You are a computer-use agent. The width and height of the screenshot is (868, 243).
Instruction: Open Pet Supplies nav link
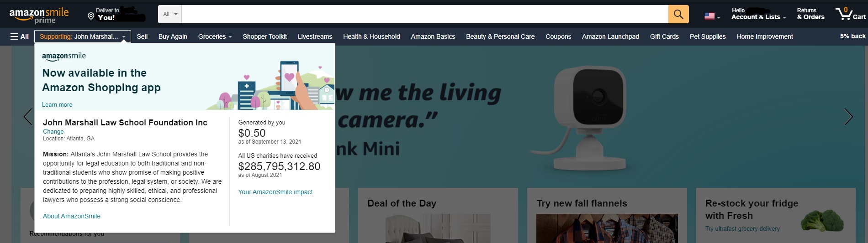coord(708,36)
